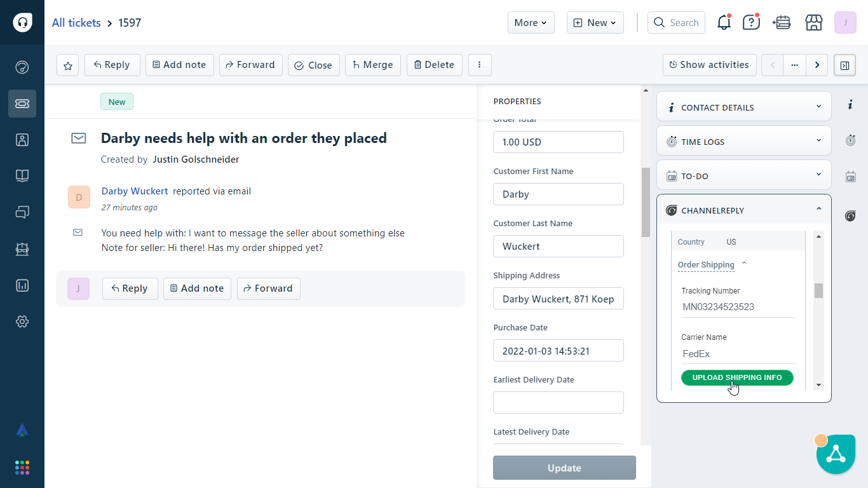Click the ChannelReply scroll down arrow

818,384
